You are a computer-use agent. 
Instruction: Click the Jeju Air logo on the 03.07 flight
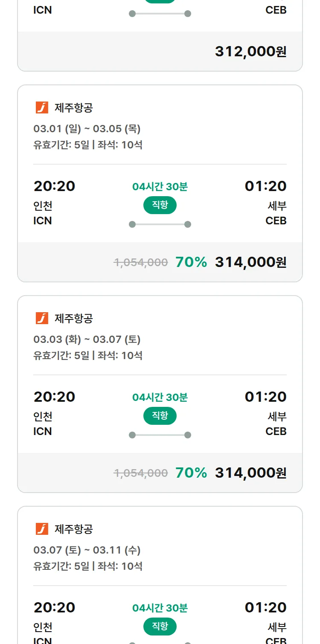pos(42,529)
